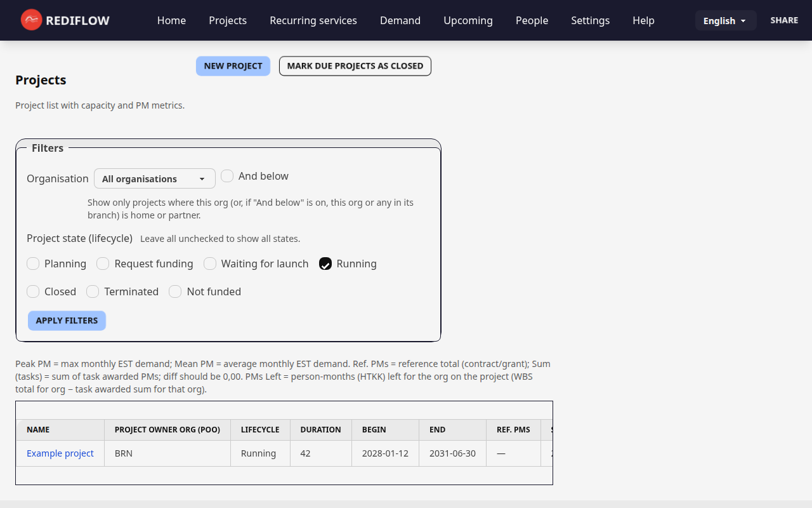Open the All organisations dropdown
The width and height of the screenshot is (812, 508).
click(x=154, y=178)
